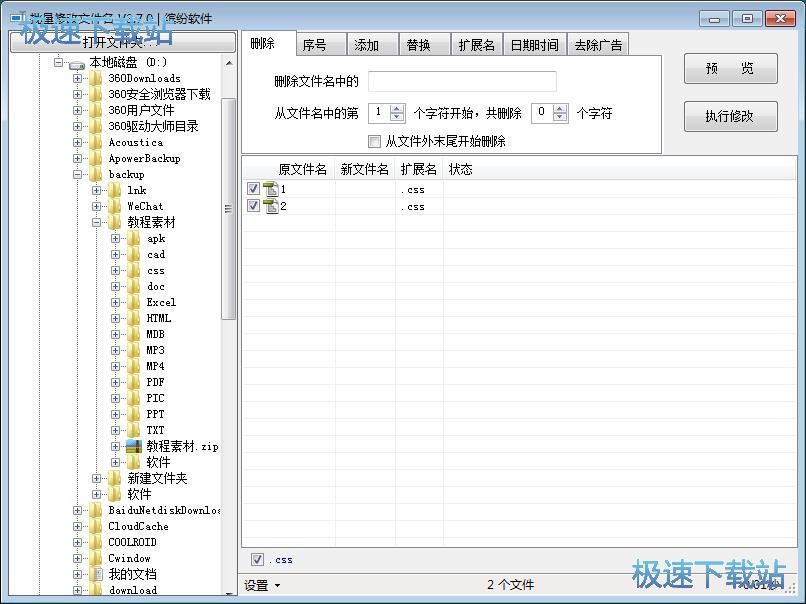Screen dimensions: 806x604
Task: Sort by the 新文件名 column header
Action: [x=365, y=169]
